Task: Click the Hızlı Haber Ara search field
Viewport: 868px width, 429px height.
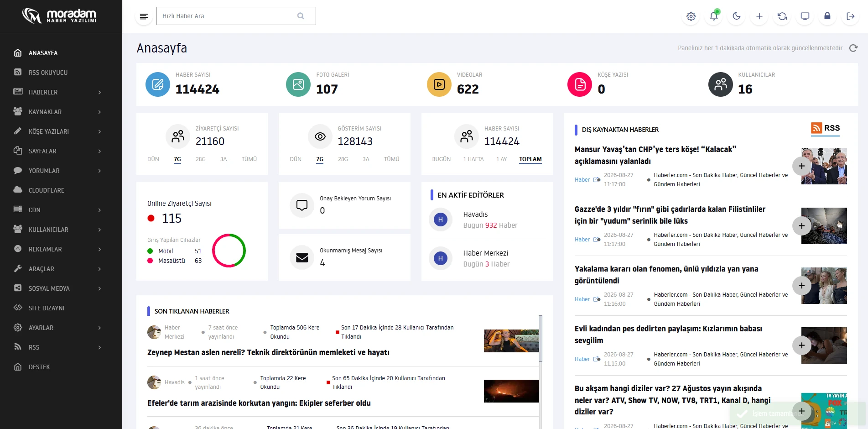Action: pyautogui.click(x=236, y=16)
